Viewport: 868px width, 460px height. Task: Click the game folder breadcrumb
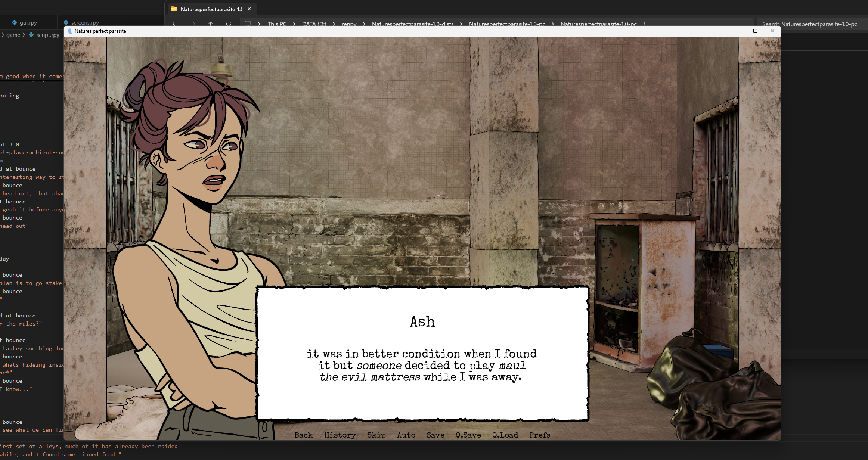point(13,35)
